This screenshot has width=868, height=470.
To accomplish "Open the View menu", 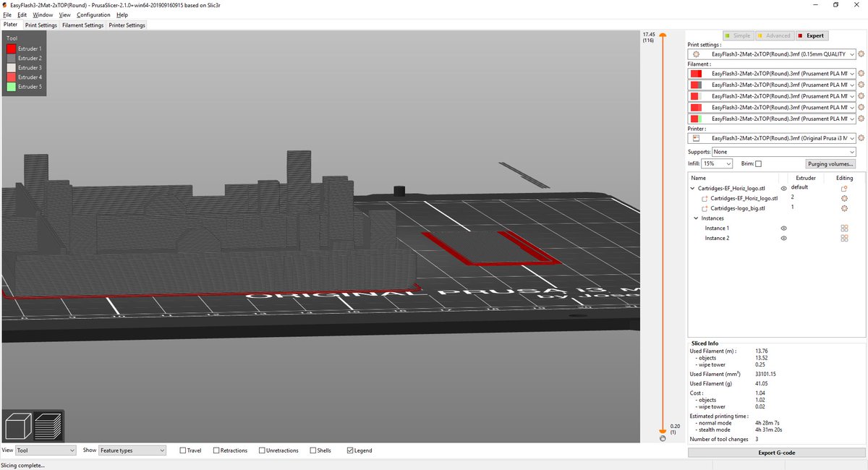I will tap(65, 14).
